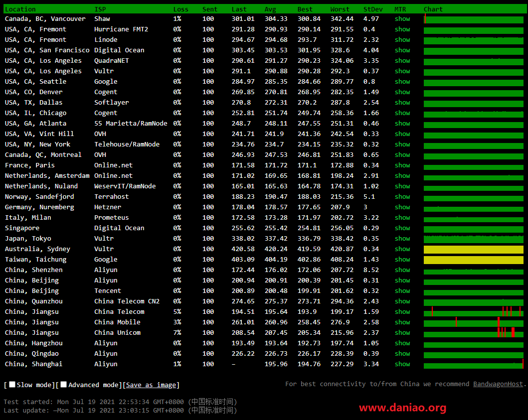Open MTR for Netherlands, Amsterdam
The height and width of the screenshot is (420, 528).
tap(402, 176)
